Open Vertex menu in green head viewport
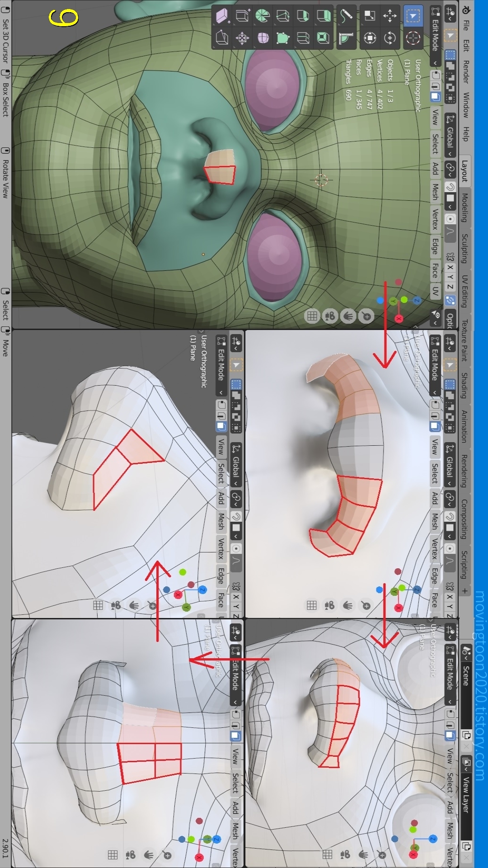 click(x=435, y=218)
